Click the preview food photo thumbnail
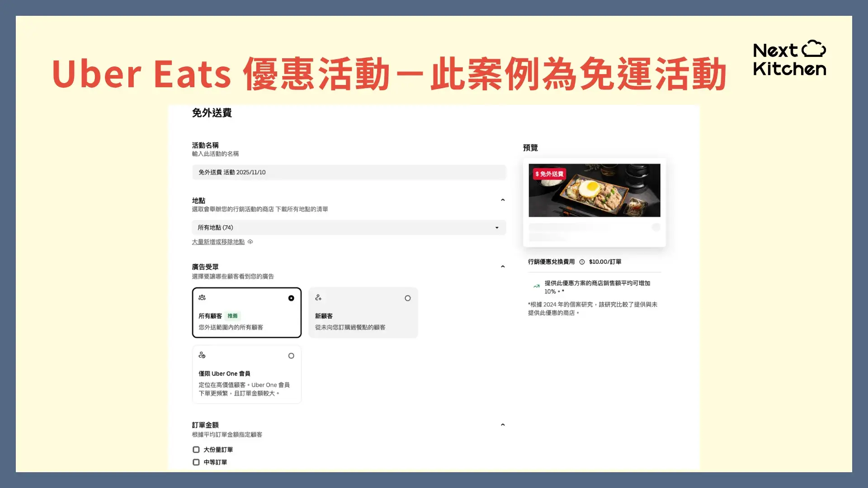This screenshot has width=868, height=488. coord(594,190)
